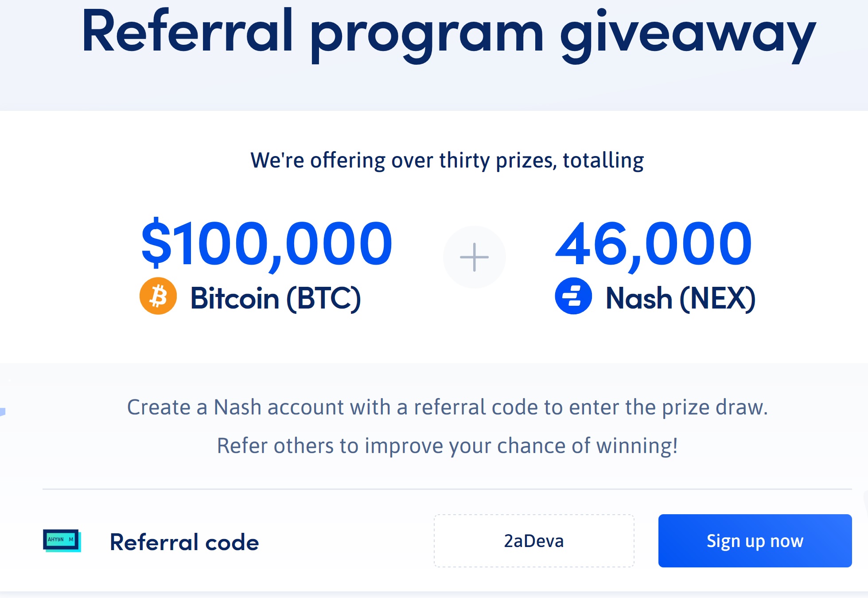Image resolution: width=868 pixels, height=598 pixels.
Task: Click the divider line above Referral code
Action: 447,489
